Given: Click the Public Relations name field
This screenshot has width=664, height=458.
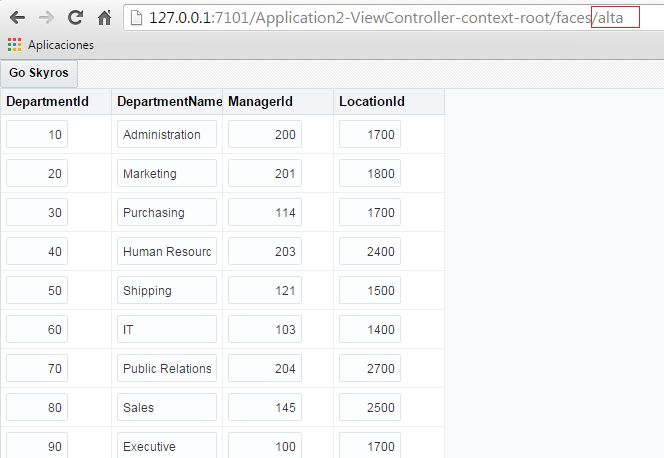Looking at the screenshot, I should click(x=166, y=369).
